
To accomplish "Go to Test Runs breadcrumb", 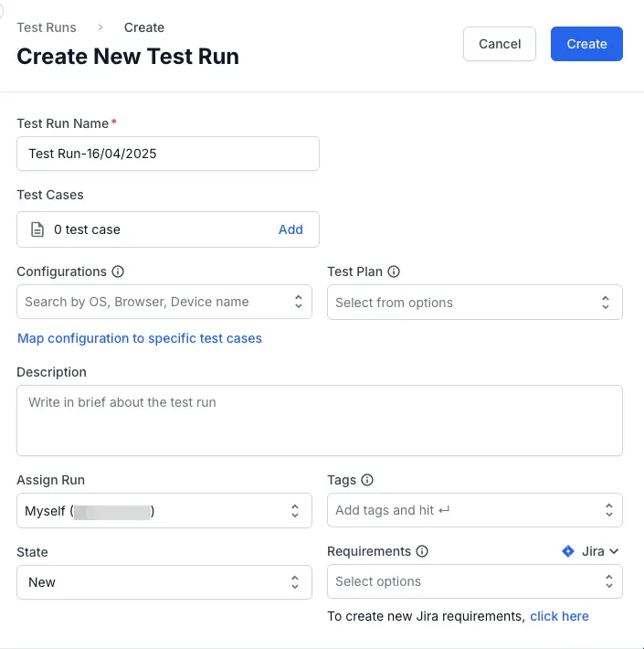I will pyautogui.click(x=47, y=27).
